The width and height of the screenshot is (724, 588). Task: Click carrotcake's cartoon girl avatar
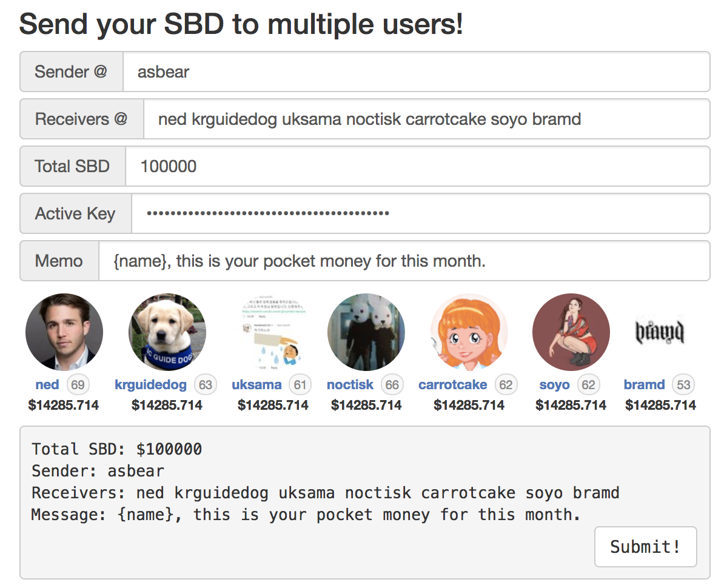(469, 332)
